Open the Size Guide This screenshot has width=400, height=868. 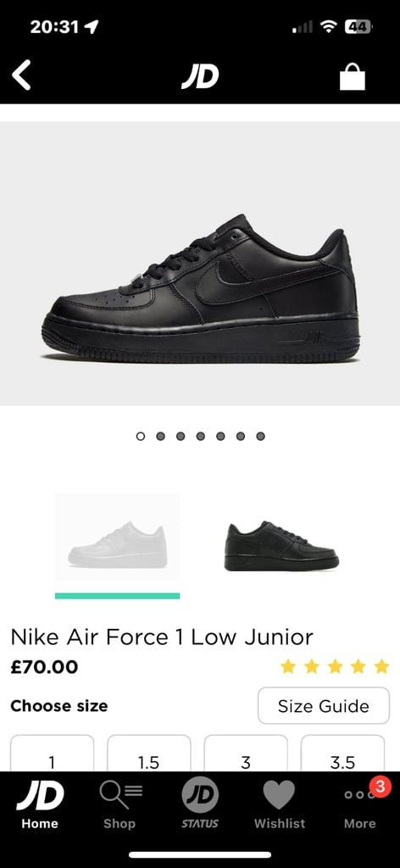pos(324,706)
